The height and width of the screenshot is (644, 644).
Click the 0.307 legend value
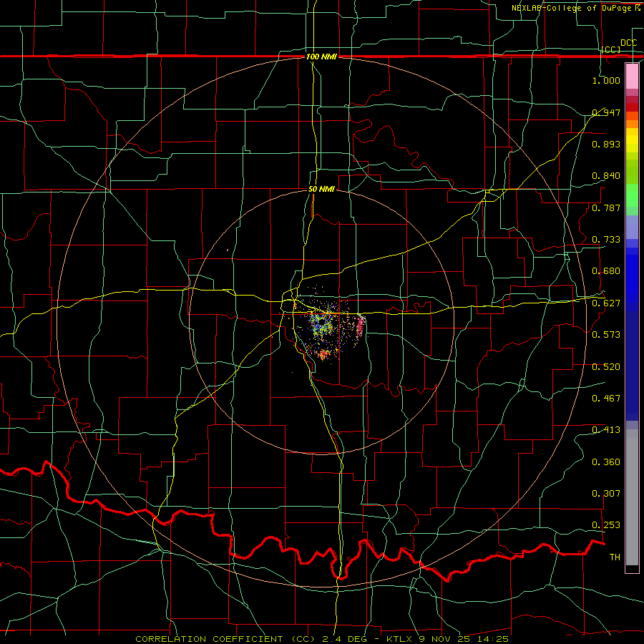tap(606, 494)
